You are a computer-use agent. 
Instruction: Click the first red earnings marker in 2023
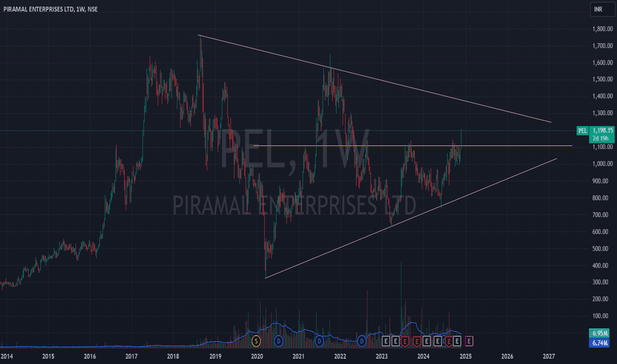pyautogui.click(x=405, y=341)
